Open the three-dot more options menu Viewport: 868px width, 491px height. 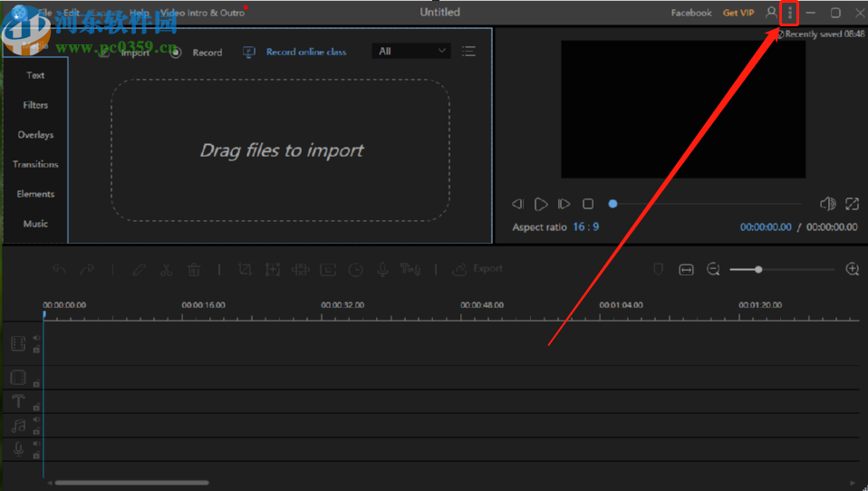click(x=790, y=13)
